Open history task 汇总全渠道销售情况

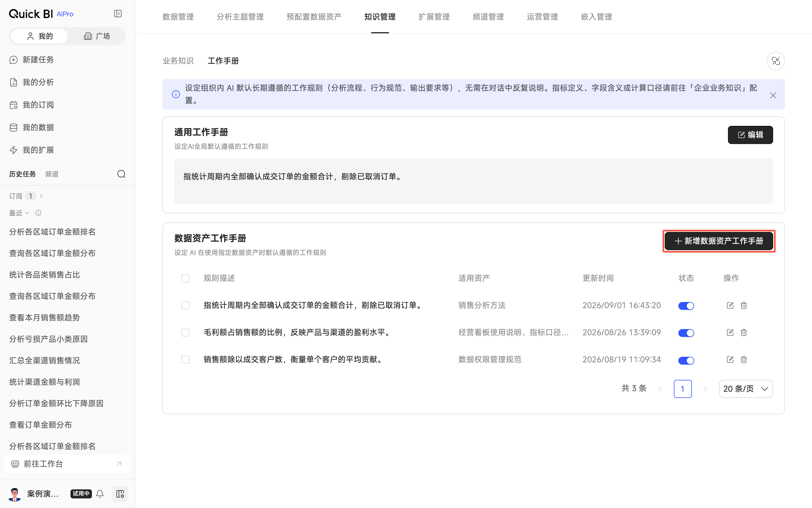pos(44,360)
